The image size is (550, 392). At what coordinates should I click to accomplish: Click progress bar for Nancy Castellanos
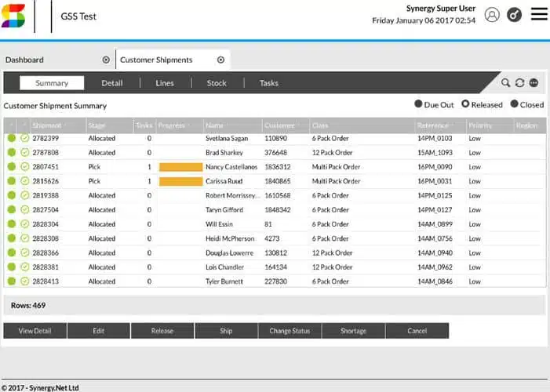click(180, 167)
